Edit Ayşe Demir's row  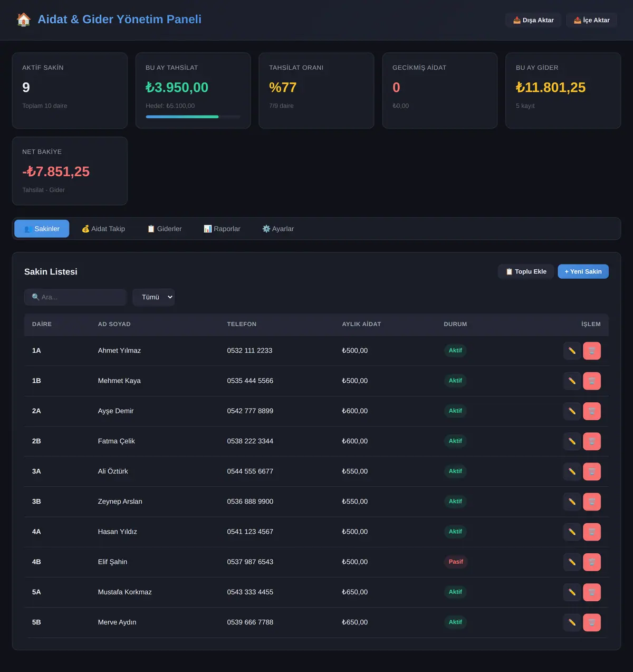pyautogui.click(x=572, y=411)
